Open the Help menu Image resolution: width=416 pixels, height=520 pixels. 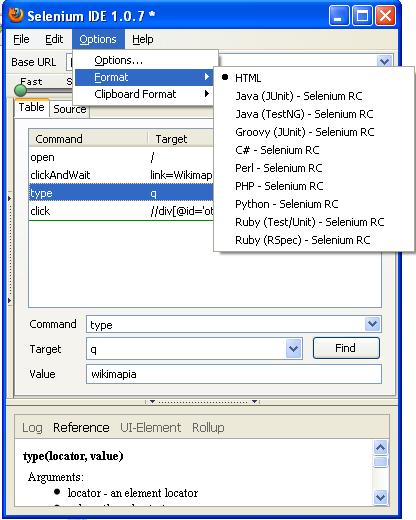(143, 39)
